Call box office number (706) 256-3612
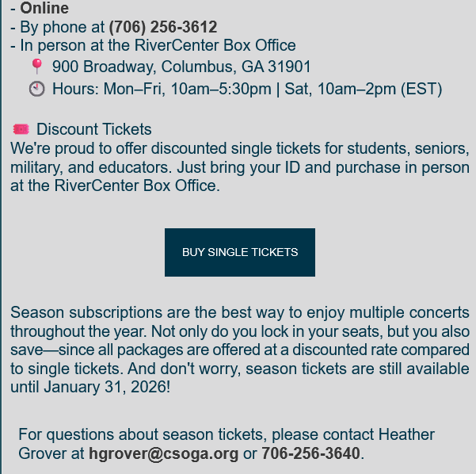 click(163, 27)
